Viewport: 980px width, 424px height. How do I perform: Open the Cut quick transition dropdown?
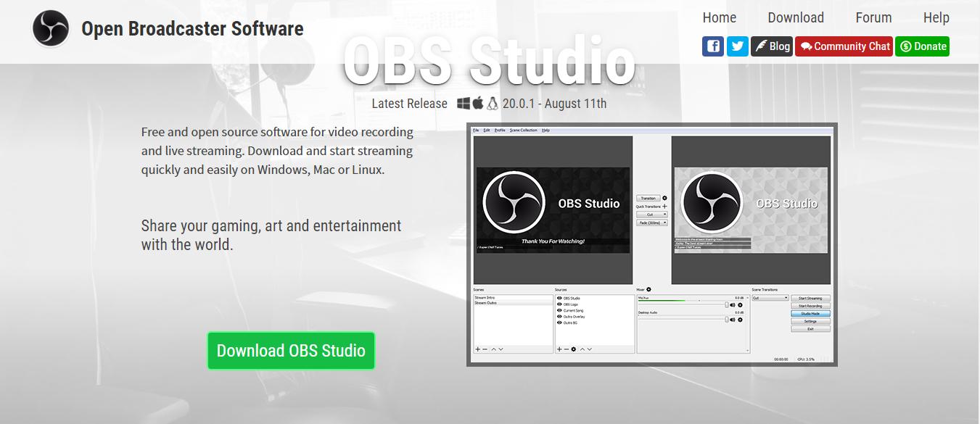click(x=651, y=215)
